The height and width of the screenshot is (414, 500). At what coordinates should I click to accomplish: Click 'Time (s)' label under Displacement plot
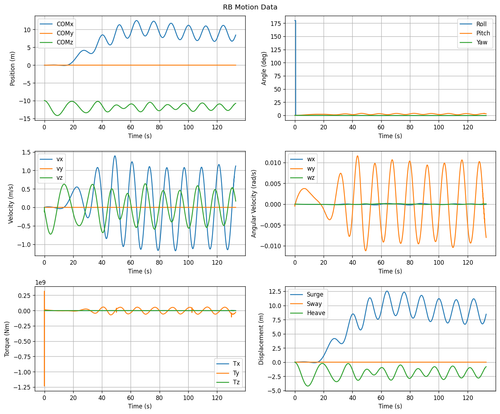point(390,406)
